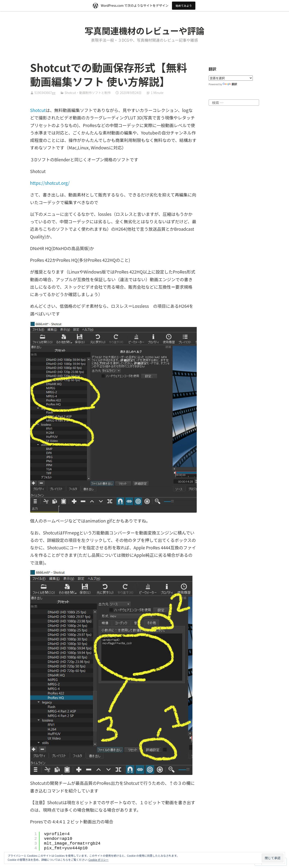In first Shotcut screenshot, click timeline hamburger menu icon
This screenshot has height=868, width=289.
pos(35,501)
